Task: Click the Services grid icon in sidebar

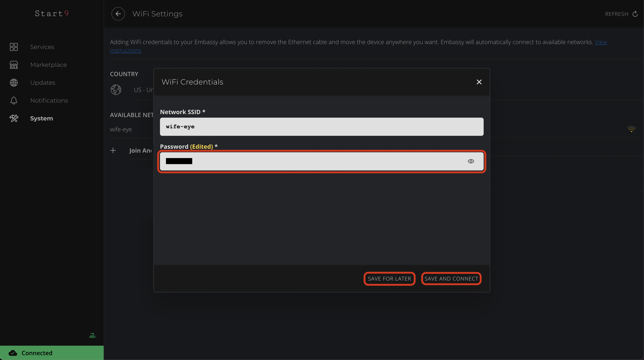Action: [x=14, y=47]
